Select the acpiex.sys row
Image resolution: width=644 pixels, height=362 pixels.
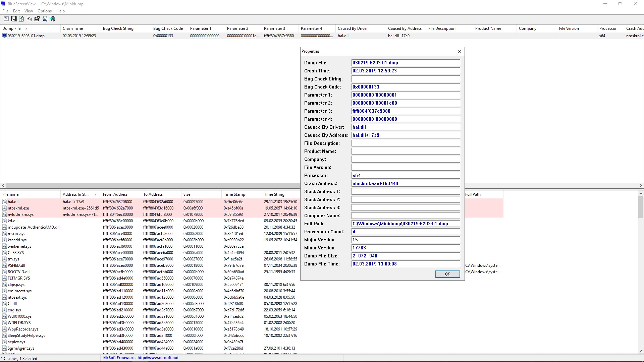[252, 342]
